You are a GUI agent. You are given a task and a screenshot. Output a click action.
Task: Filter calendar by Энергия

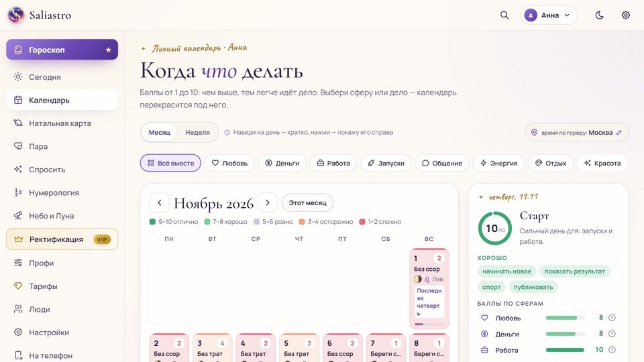498,163
